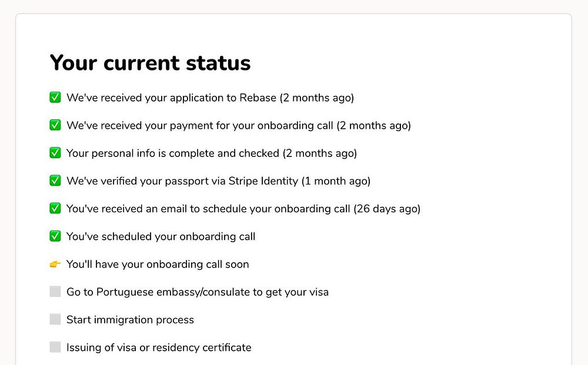This screenshot has width=588, height=365.
Task: Click the 'Your current status' heading
Action: pyautogui.click(x=151, y=63)
